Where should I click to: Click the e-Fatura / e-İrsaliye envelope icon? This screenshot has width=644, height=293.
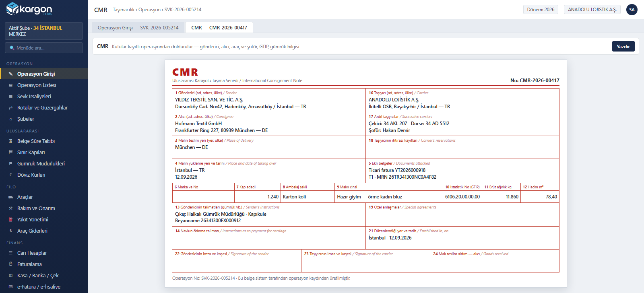pyautogui.click(x=11, y=287)
